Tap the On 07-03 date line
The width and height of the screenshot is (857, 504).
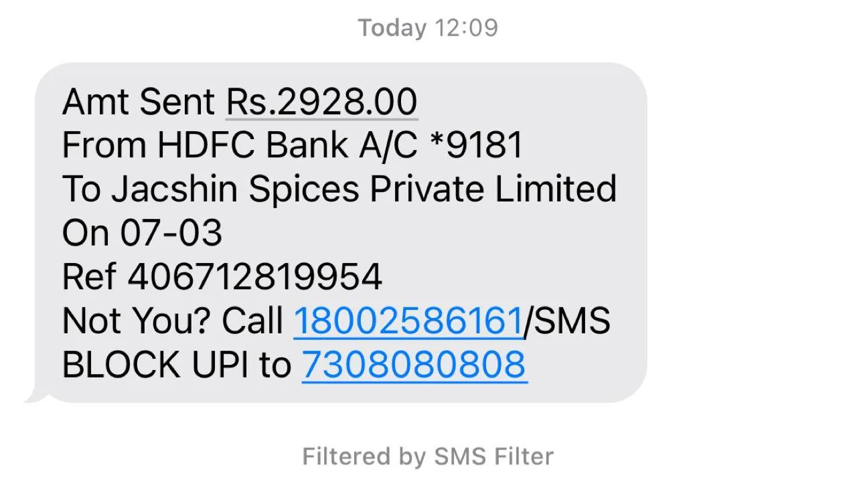(142, 233)
